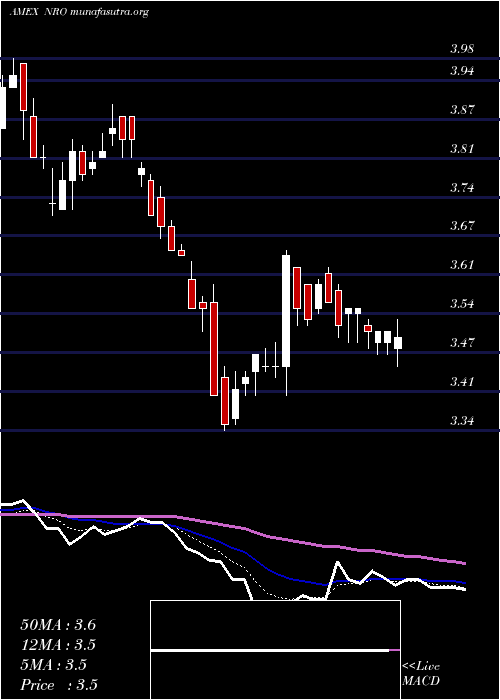The width and height of the screenshot is (500, 700).
Task: Select the 3.41 price axis label
Action: click(x=462, y=381)
